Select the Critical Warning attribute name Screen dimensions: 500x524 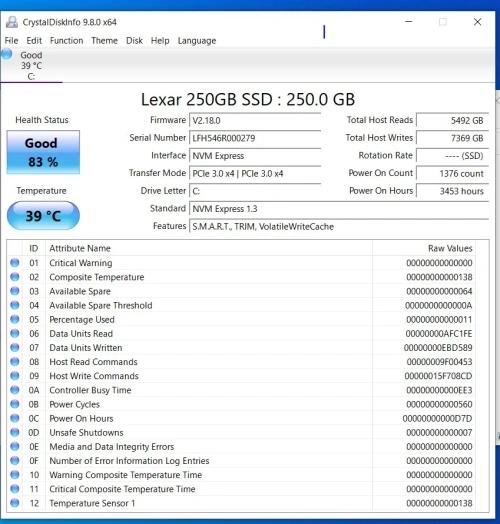pos(81,263)
